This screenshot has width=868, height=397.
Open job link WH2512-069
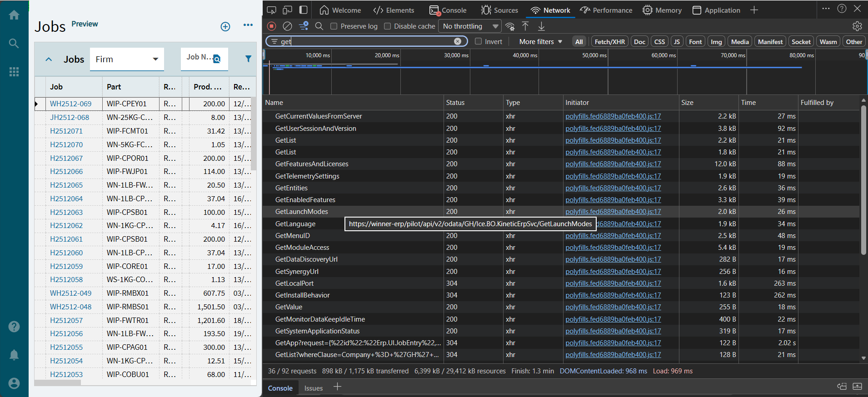click(70, 104)
